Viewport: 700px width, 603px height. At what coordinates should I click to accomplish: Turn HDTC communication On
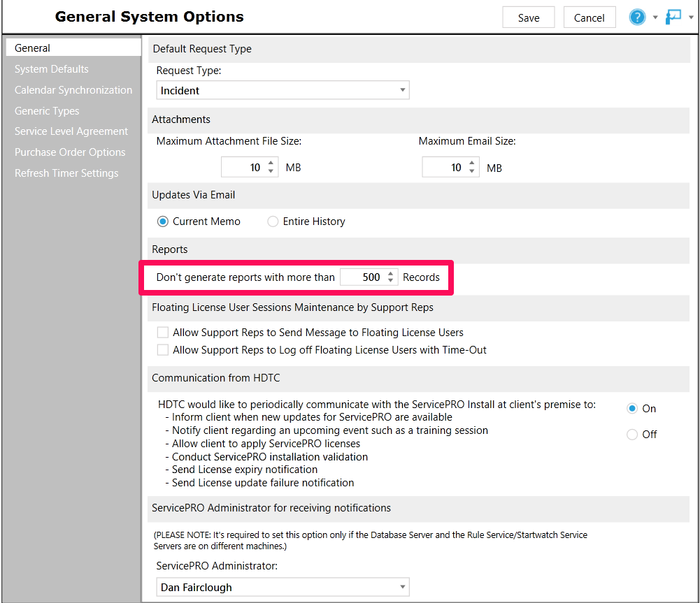click(x=631, y=409)
